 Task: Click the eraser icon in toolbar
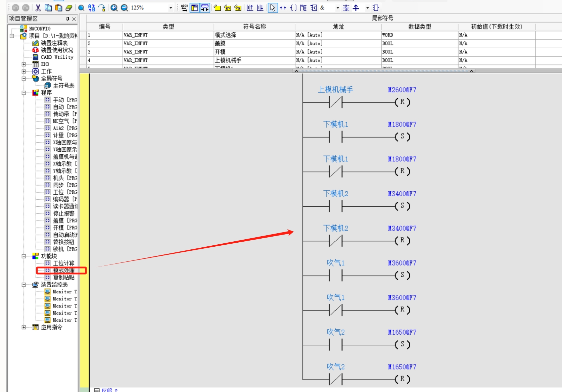69,8
